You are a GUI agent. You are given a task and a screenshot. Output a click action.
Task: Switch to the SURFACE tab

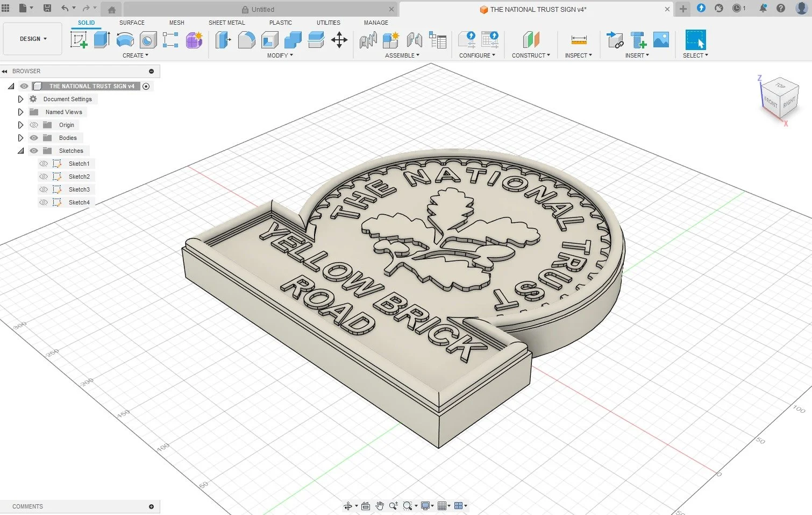pyautogui.click(x=132, y=23)
